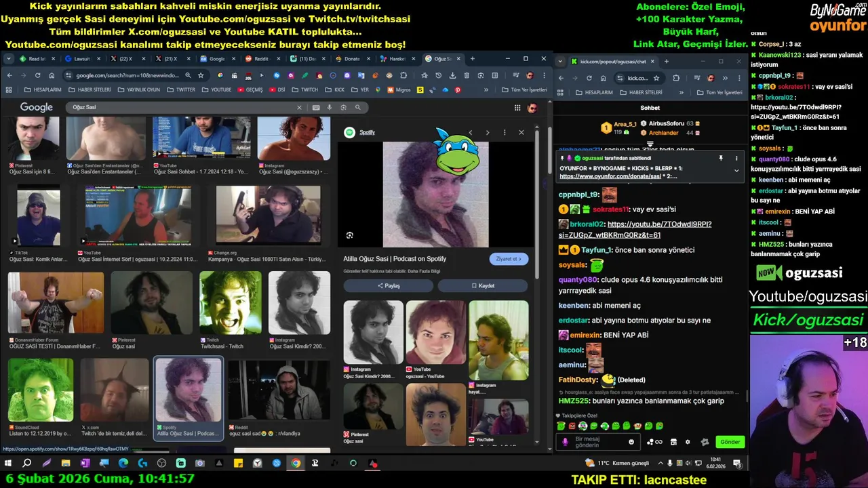868x488 pixels.
Task: Open the Change.org Kampanya thumbnail
Action: click(268, 216)
